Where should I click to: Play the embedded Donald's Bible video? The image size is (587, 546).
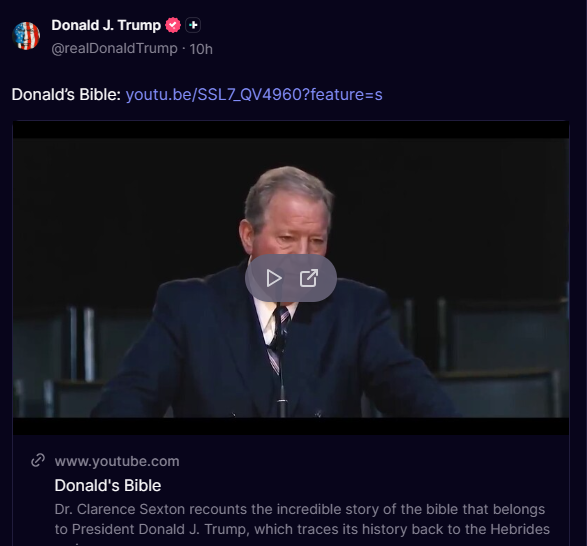(274, 278)
